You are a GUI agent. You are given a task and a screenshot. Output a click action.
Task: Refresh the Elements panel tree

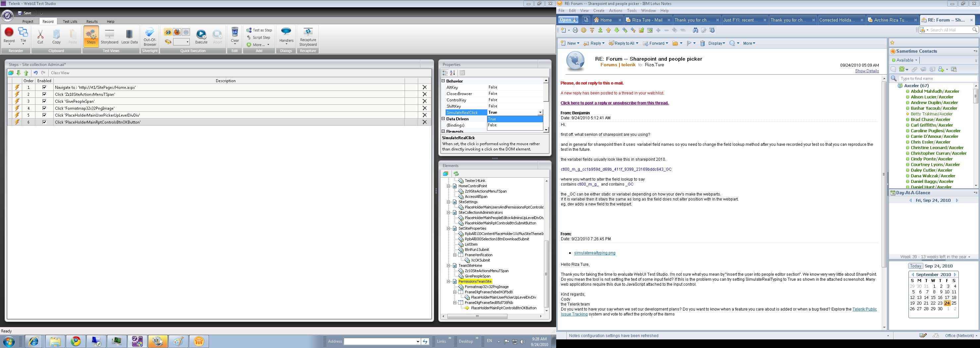point(456,174)
